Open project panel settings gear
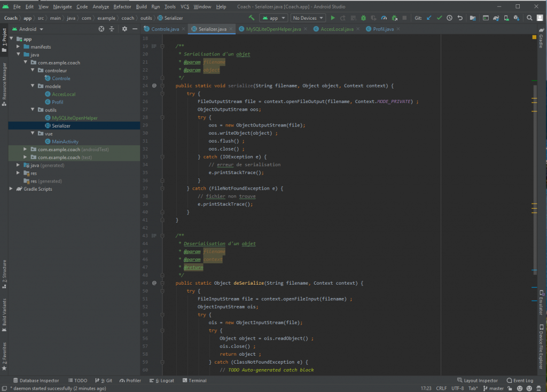The height and width of the screenshot is (392, 547). [x=124, y=29]
